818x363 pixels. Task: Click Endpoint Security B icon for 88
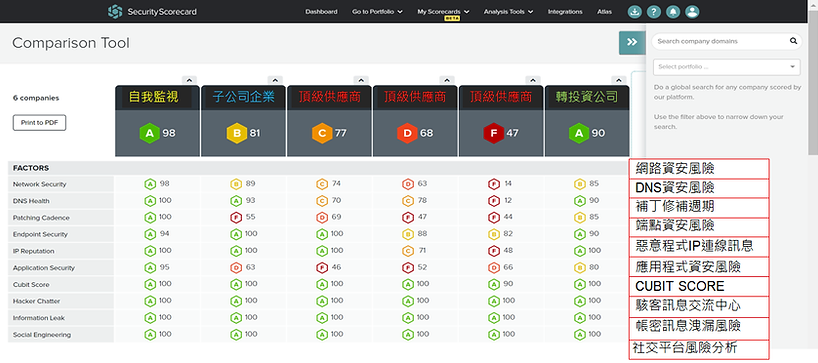click(x=408, y=234)
